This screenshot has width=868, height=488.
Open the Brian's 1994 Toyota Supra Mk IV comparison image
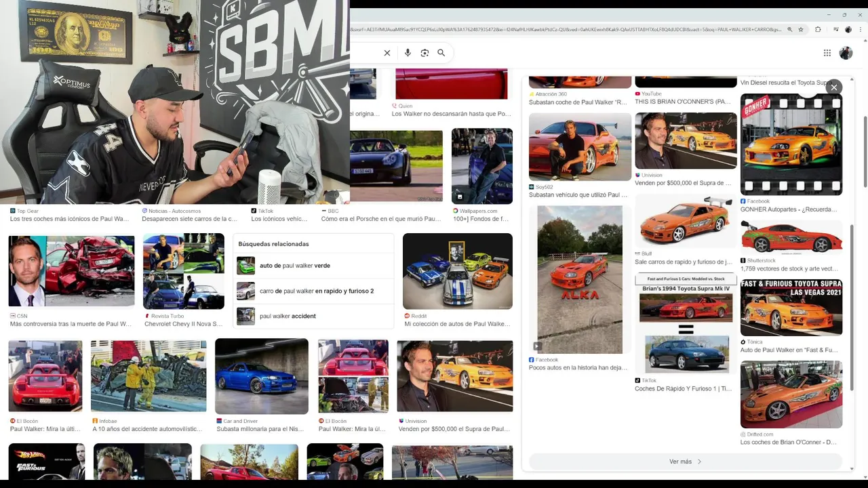(686, 324)
